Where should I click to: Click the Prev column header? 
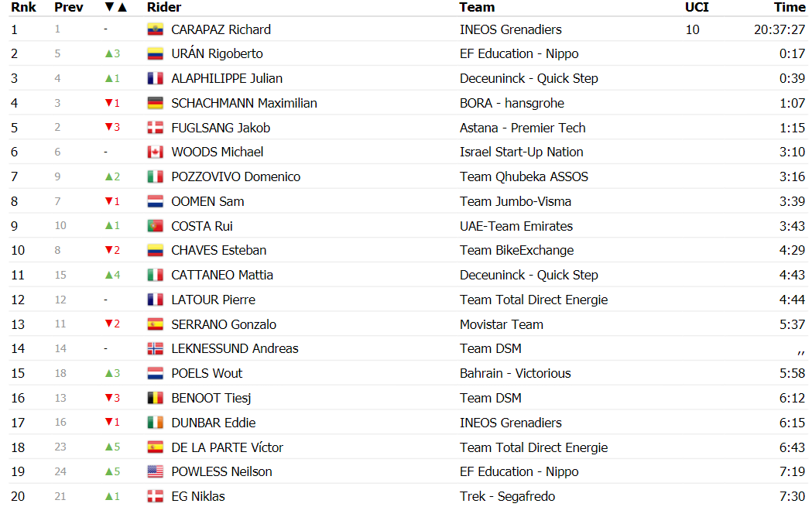tap(69, 7)
